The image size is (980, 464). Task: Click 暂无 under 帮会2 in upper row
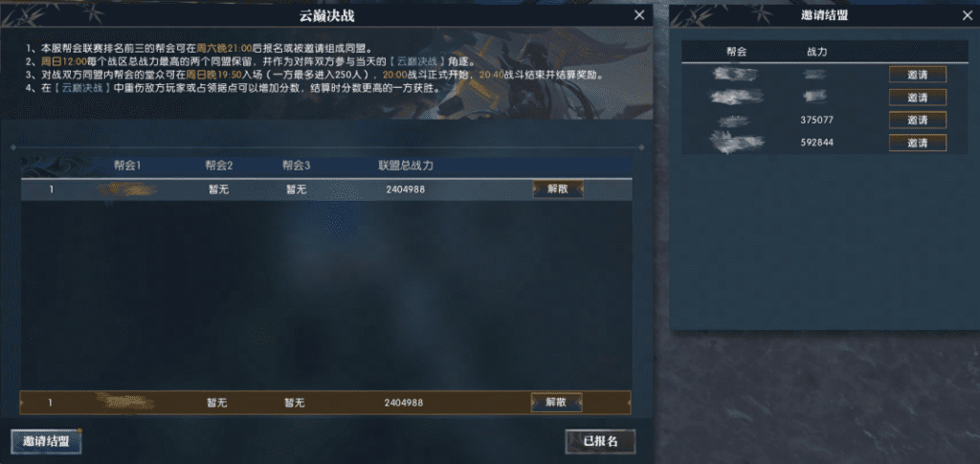coord(219,189)
